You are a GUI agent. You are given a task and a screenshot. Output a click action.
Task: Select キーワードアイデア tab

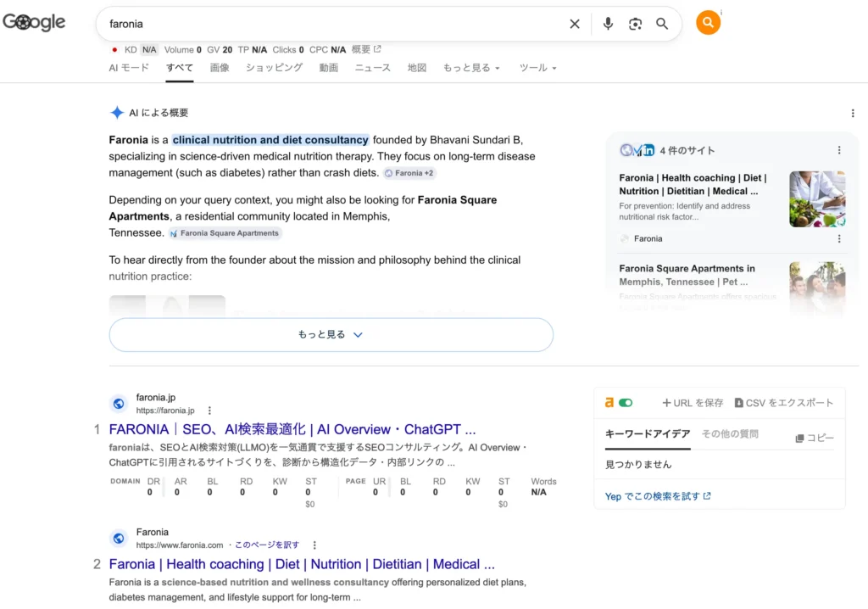[x=648, y=434]
